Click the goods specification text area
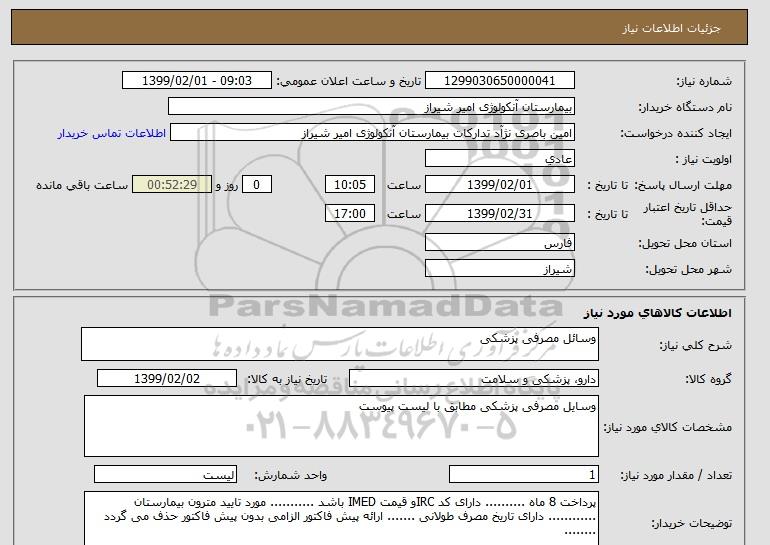770x545 pixels. [x=341, y=426]
